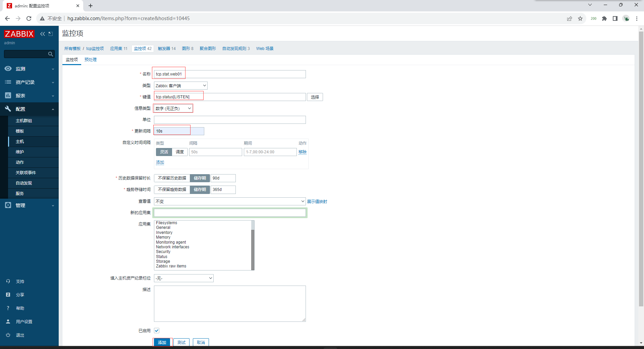This screenshot has height=349, width=644.
Task: Switch to the 预处理 tab
Action: pyautogui.click(x=91, y=59)
